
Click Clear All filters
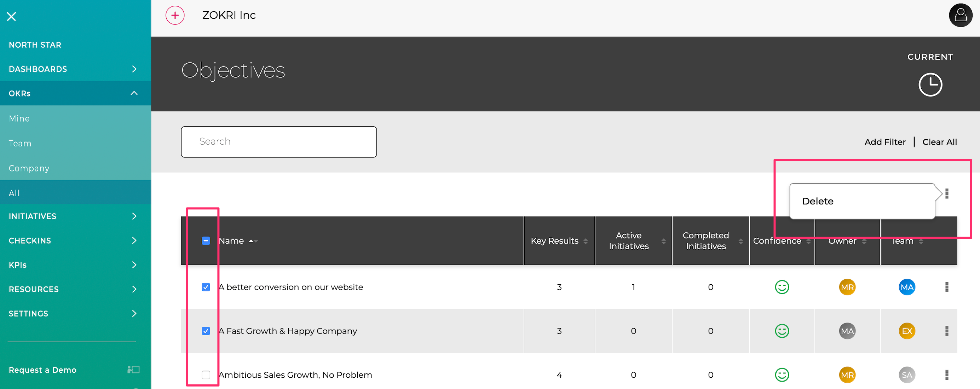(939, 142)
